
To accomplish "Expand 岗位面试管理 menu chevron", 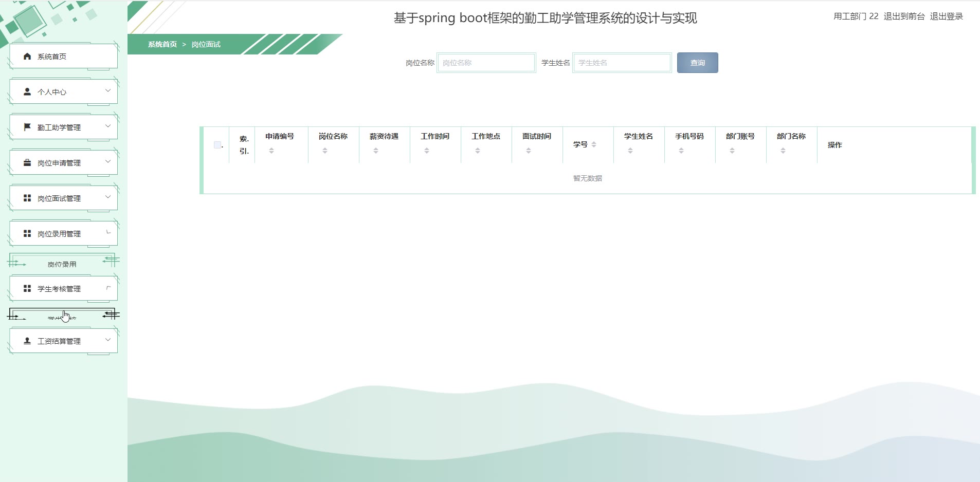I will click(108, 197).
